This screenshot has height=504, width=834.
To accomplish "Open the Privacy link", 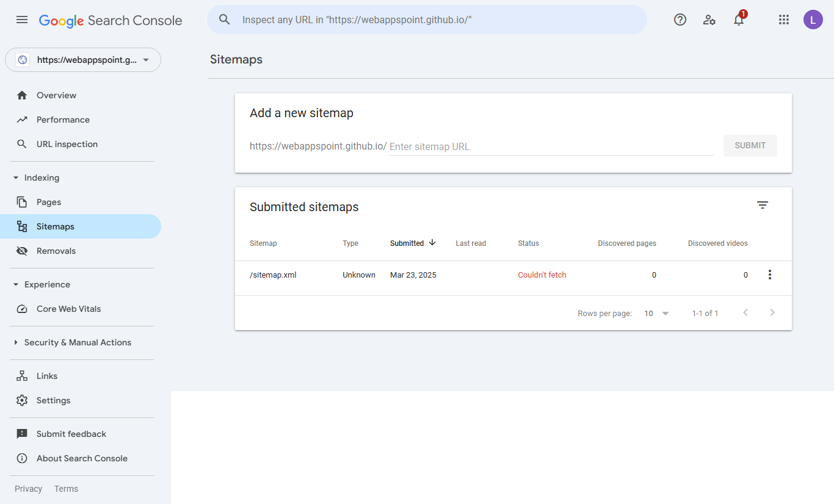I will point(28,489).
